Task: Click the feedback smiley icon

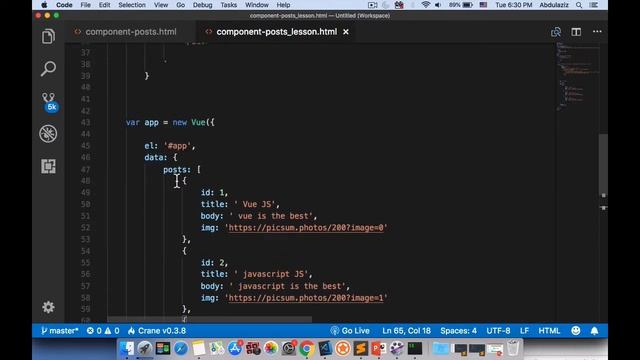Action: (x=576, y=331)
